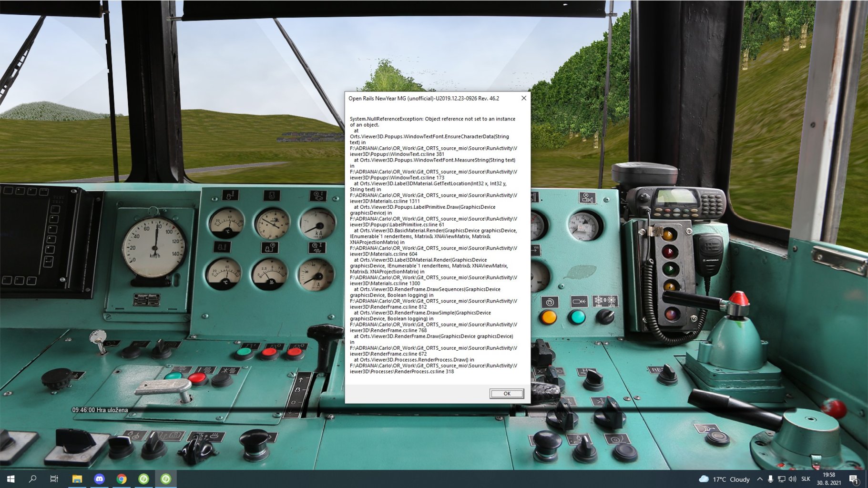Open the Windows Start menu

coord(10,479)
